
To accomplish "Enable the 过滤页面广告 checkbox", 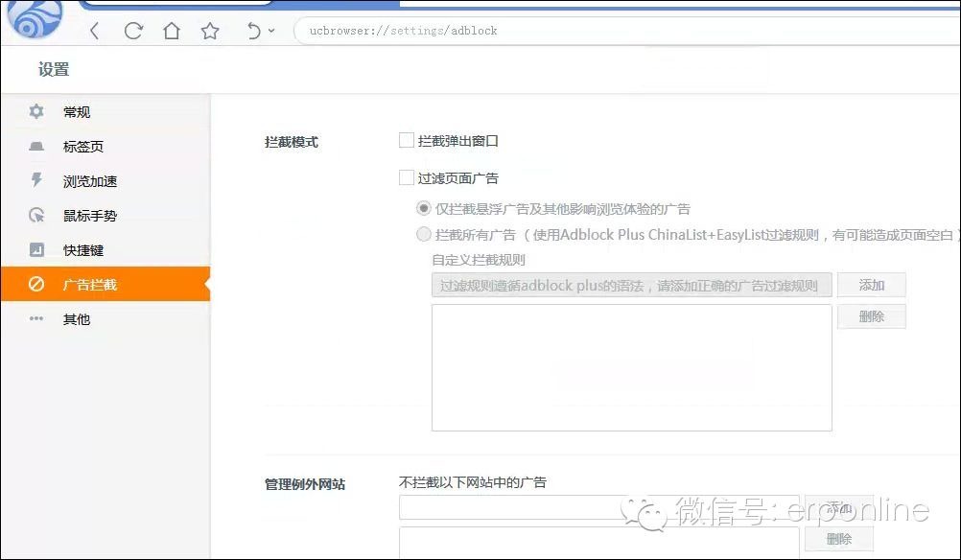I will [407, 177].
